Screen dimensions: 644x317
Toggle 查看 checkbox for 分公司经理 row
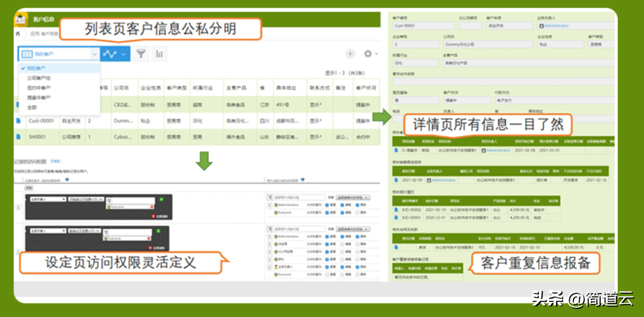click(327, 252)
